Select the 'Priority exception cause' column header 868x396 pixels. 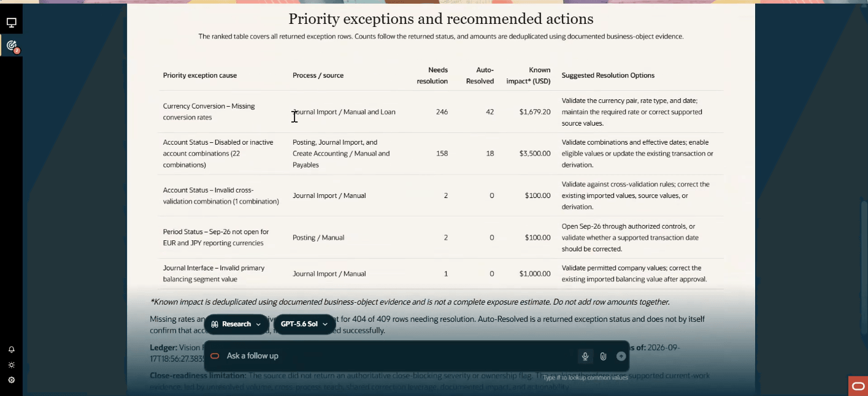(x=200, y=75)
